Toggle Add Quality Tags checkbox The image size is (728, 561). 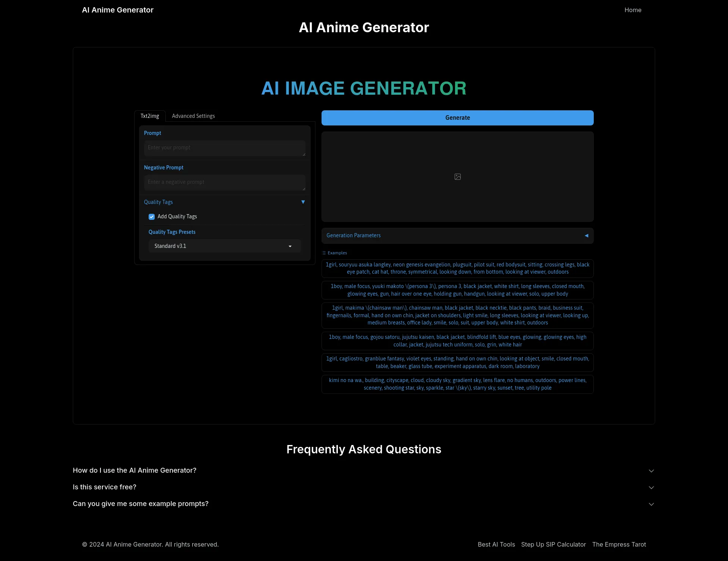pos(152,216)
